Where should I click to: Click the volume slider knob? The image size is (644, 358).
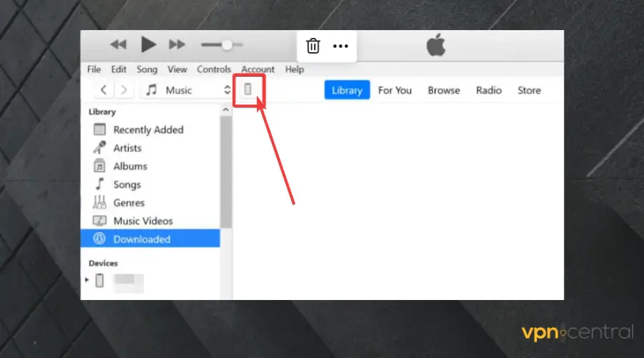(x=227, y=45)
